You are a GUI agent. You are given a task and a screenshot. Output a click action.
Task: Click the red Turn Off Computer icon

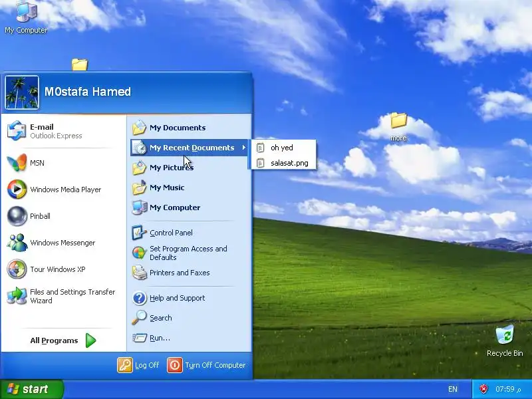click(x=175, y=365)
